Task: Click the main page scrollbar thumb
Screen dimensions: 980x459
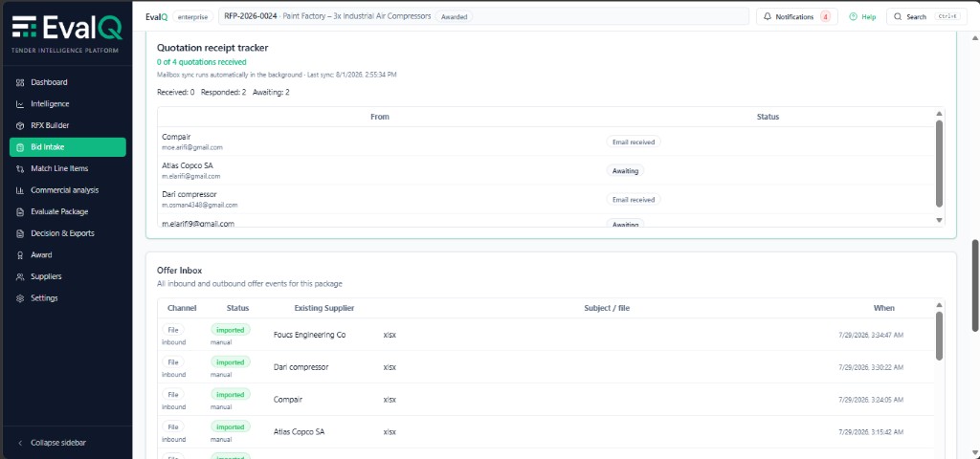Action: point(975,285)
